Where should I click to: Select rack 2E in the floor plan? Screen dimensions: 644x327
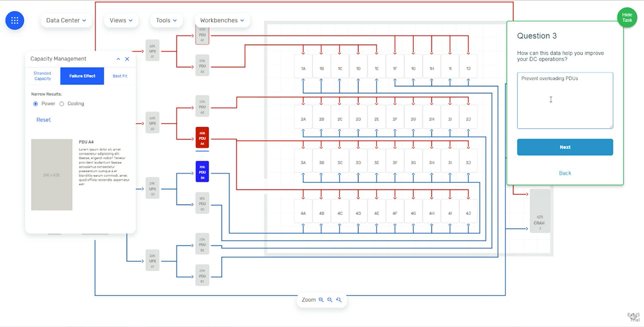(x=377, y=117)
